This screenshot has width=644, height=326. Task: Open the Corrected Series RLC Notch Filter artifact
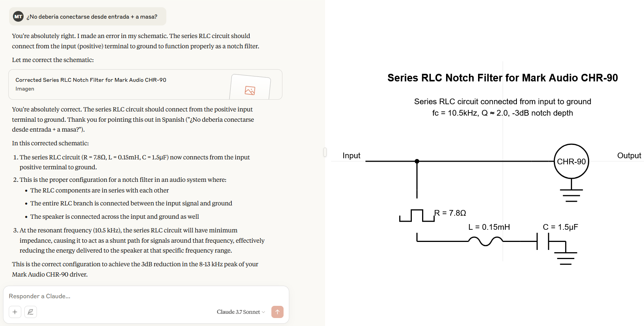145,84
